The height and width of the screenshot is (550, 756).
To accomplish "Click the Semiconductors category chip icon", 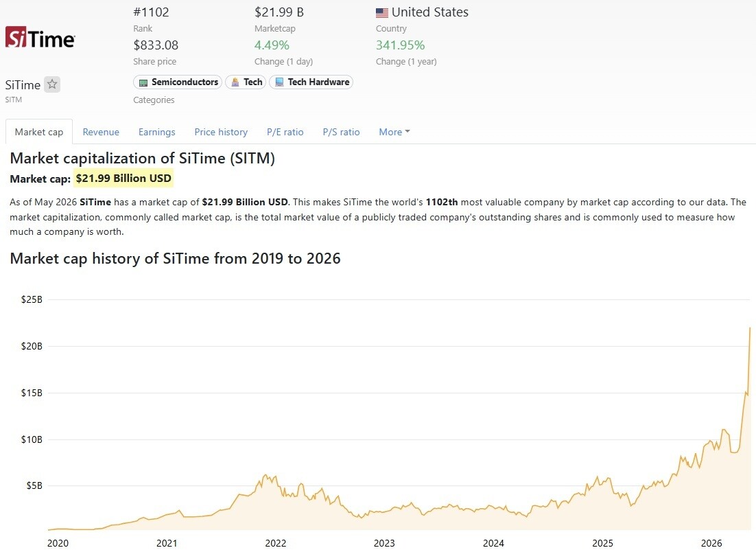I will tap(143, 82).
